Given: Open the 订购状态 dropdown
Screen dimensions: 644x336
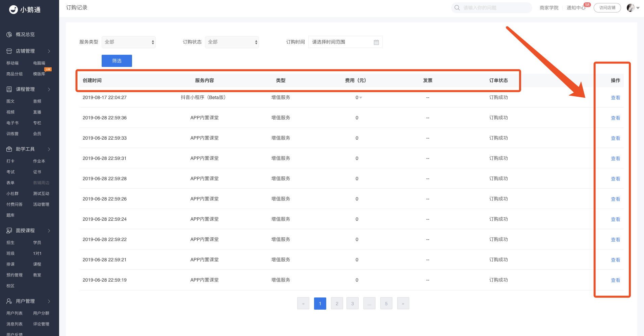Looking at the screenshot, I should [232, 42].
